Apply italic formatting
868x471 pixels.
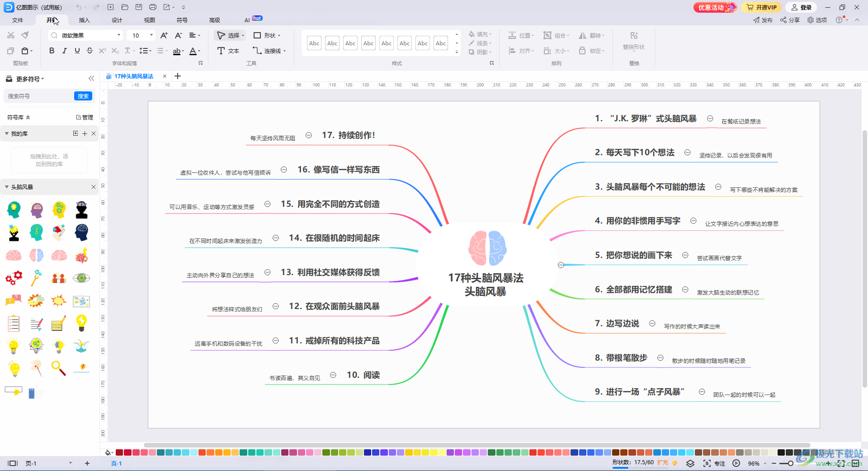(64, 51)
